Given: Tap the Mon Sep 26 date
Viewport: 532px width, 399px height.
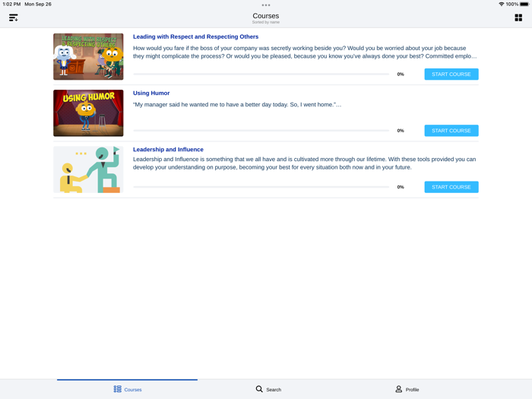Looking at the screenshot, I should click(x=38, y=4).
